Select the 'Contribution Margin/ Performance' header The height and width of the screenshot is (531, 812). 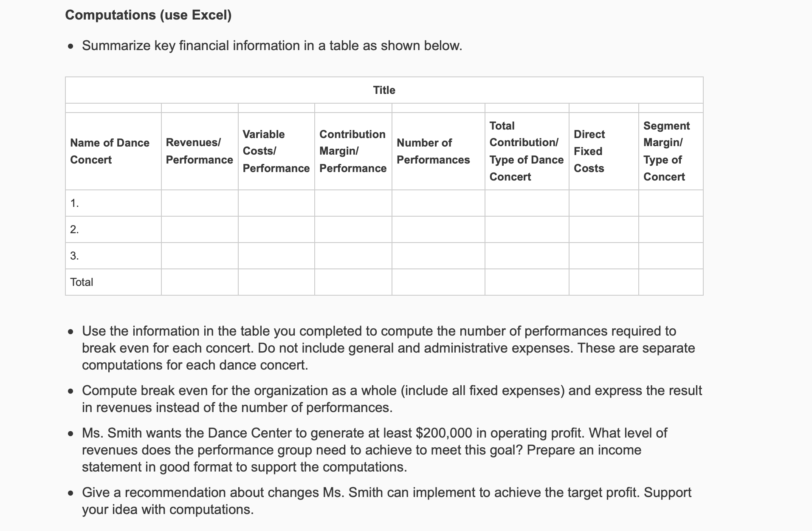click(353, 151)
